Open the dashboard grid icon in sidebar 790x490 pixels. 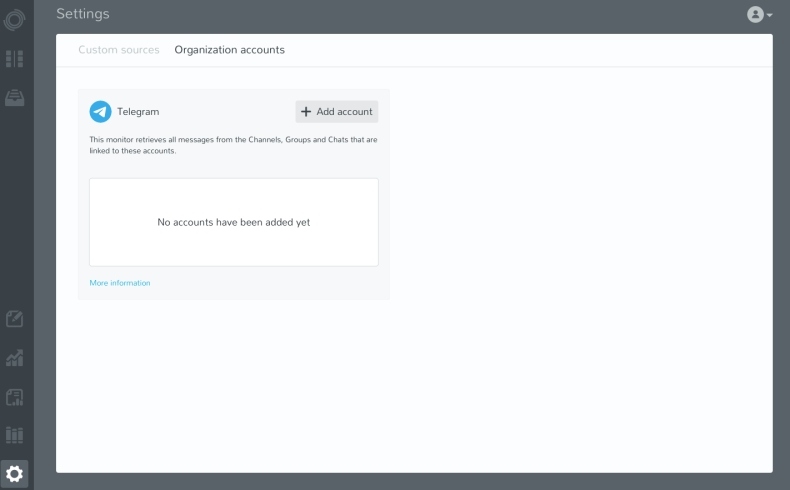point(16,59)
